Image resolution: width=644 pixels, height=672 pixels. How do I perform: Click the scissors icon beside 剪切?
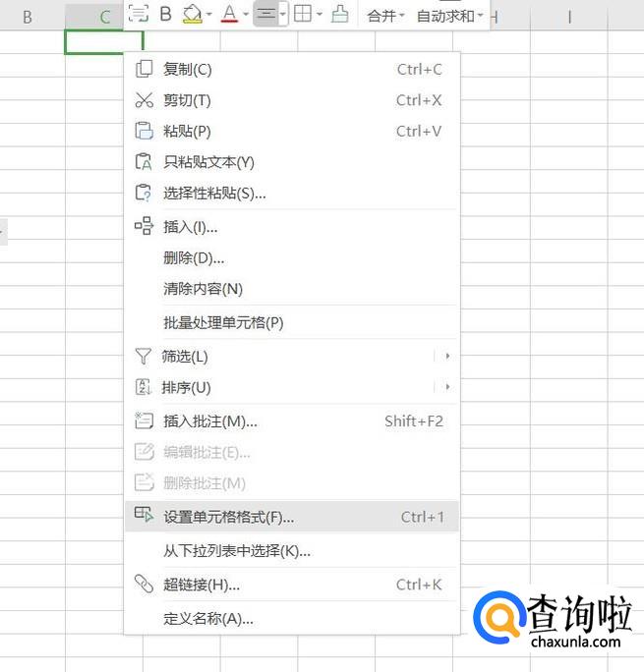coord(144,100)
